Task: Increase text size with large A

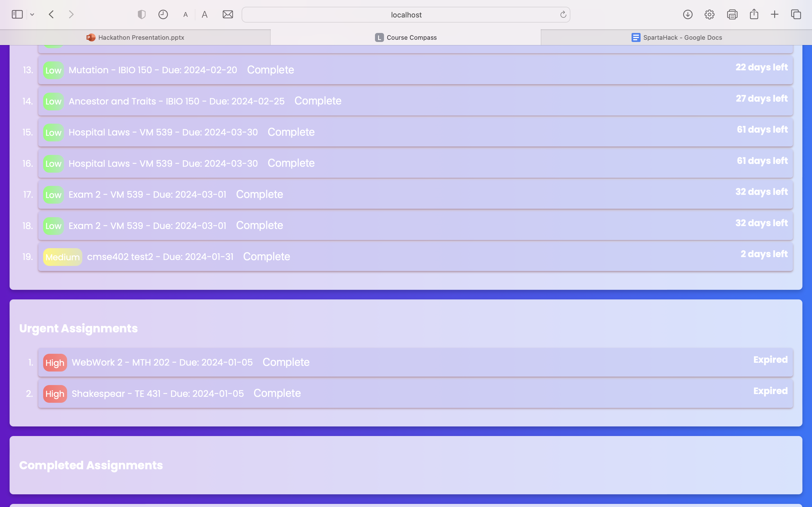Action: [205, 14]
